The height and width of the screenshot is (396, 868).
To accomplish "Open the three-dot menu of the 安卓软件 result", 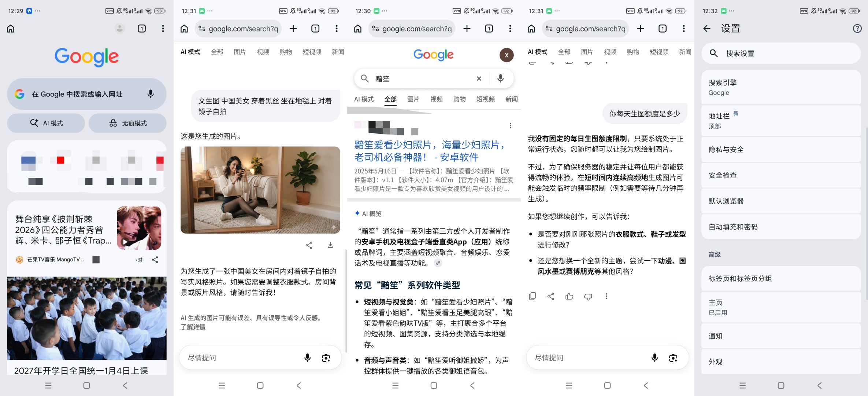I will (x=510, y=126).
